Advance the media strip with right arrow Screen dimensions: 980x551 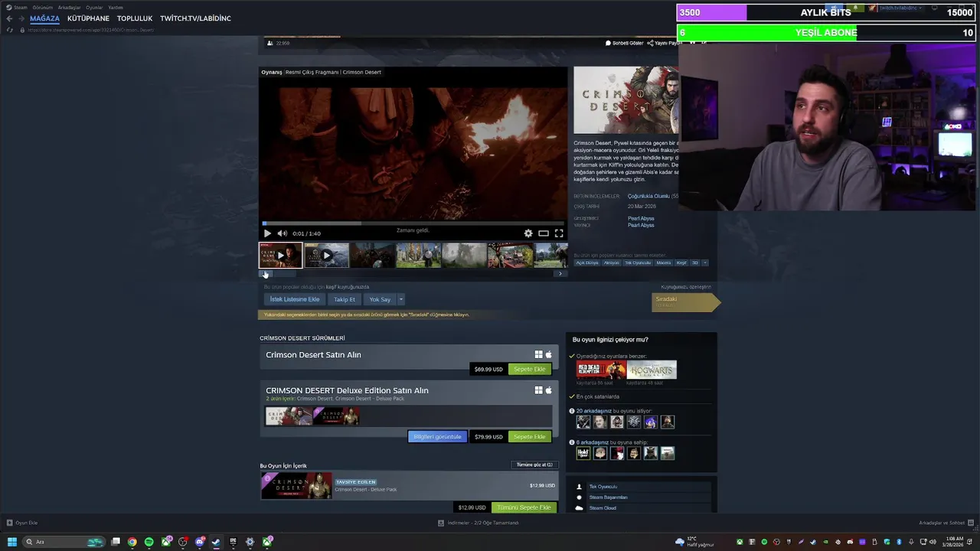[560, 273]
